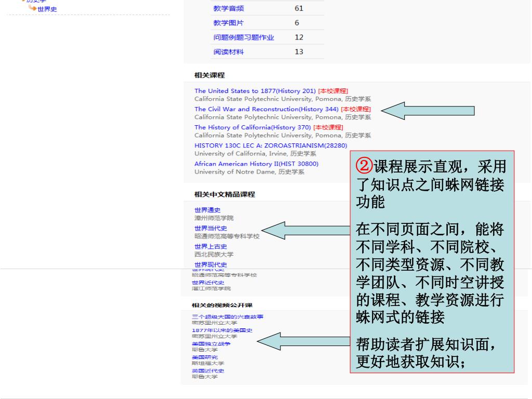
Task: Open the 世界通史 course link
Action: [207, 210]
